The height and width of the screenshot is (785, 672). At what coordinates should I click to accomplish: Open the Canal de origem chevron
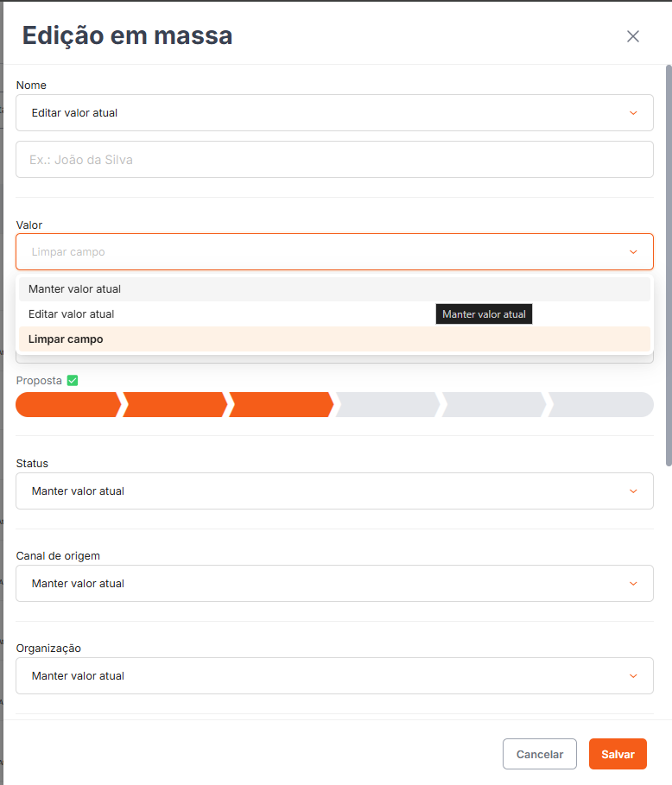[x=633, y=584]
